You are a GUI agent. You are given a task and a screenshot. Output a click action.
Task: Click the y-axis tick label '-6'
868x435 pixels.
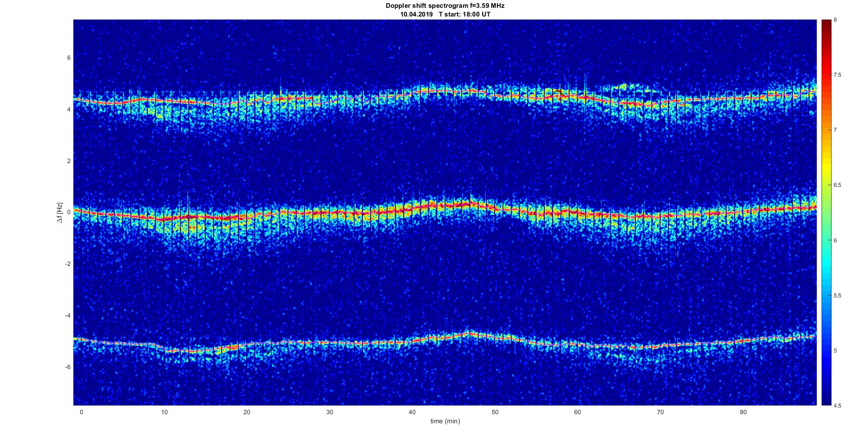click(68, 367)
